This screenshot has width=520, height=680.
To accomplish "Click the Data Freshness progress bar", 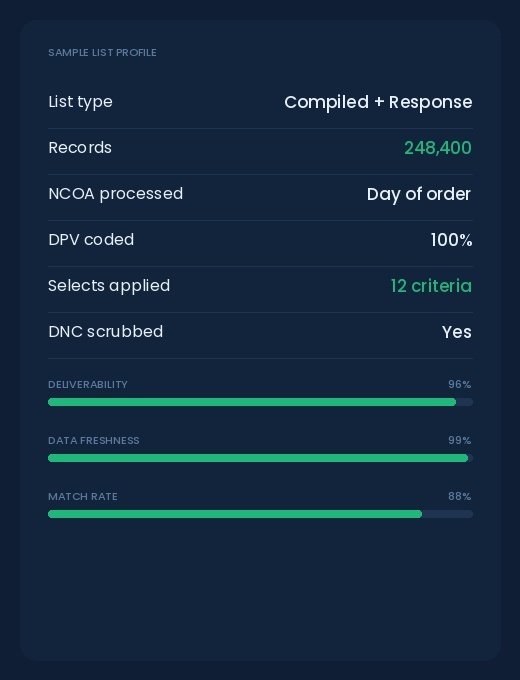I will (260, 458).
